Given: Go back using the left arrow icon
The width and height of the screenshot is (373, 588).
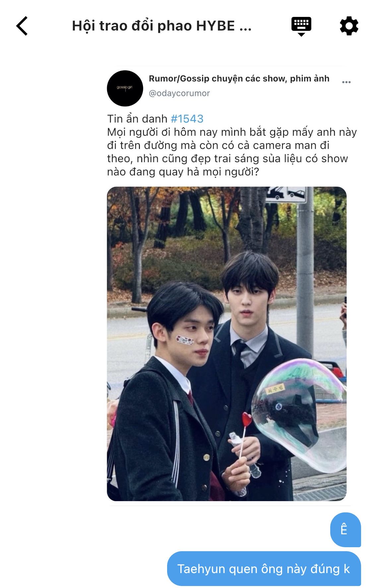Looking at the screenshot, I should point(22,26).
